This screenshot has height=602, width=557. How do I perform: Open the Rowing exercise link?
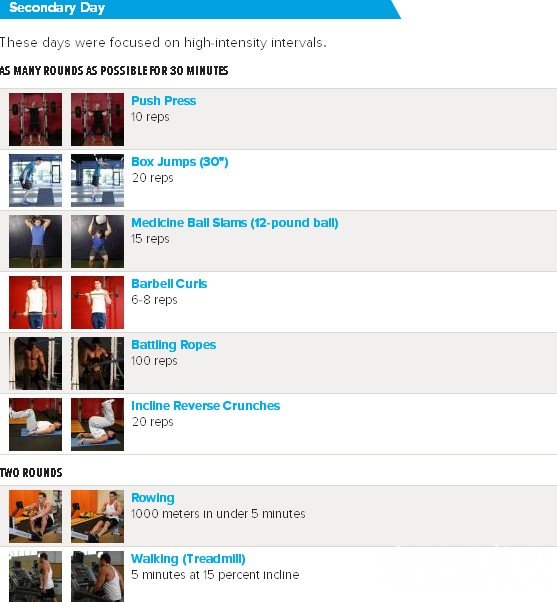pyautogui.click(x=153, y=498)
